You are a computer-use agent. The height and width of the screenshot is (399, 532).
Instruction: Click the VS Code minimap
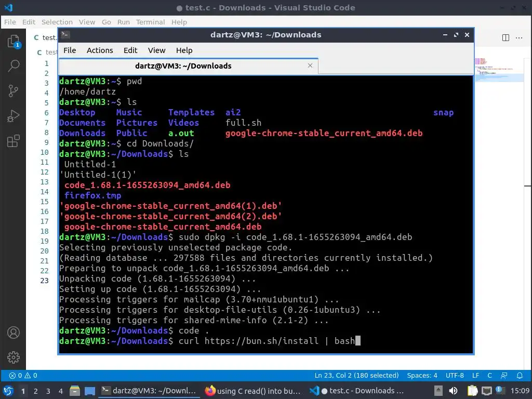click(x=499, y=70)
